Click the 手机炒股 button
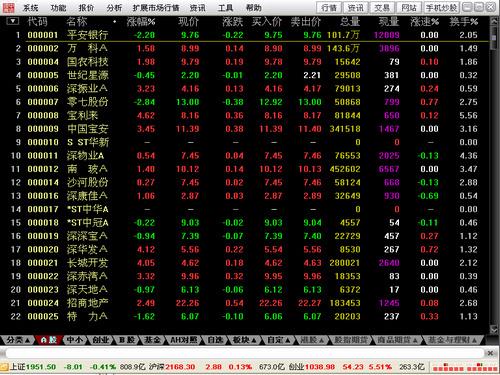This screenshot has width=500, height=375. click(x=442, y=8)
